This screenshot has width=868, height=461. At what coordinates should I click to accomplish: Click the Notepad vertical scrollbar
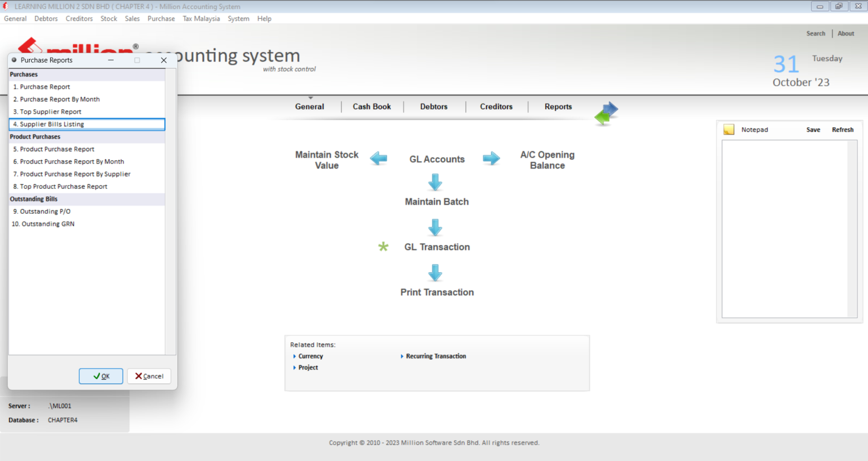click(x=852, y=229)
